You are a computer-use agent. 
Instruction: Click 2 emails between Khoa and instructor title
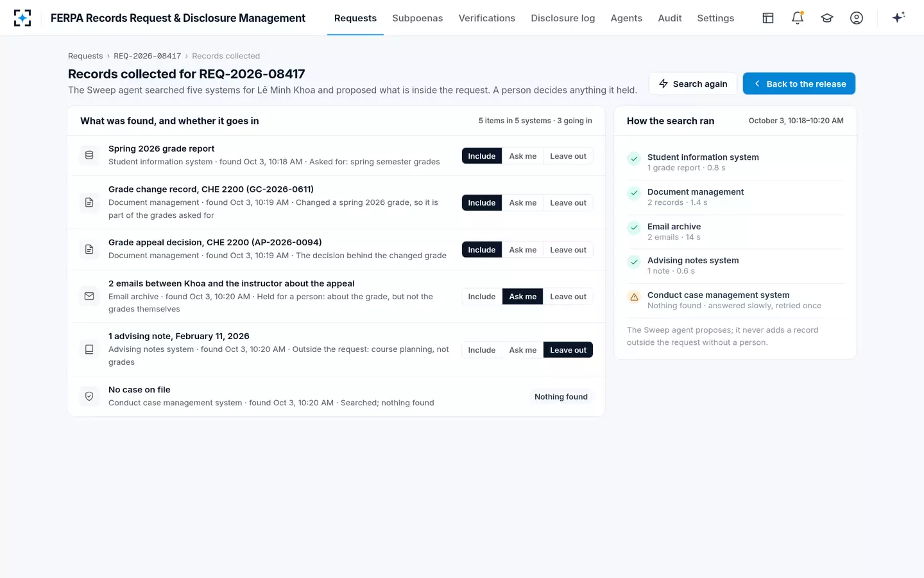pos(232,283)
